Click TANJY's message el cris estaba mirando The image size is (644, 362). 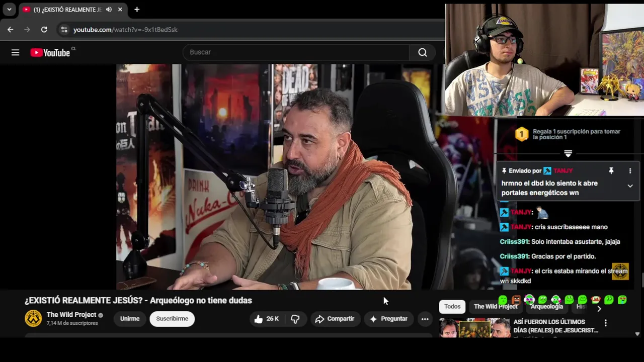(x=563, y=276)
